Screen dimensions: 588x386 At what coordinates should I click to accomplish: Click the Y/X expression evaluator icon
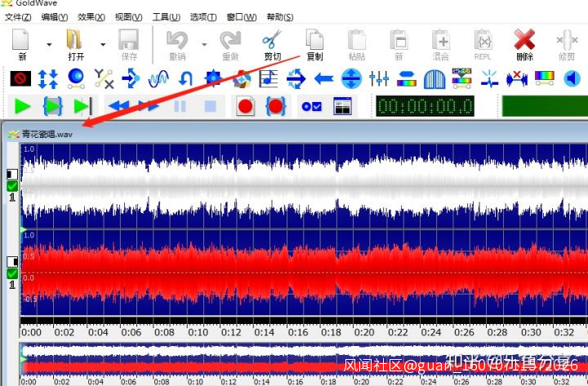(104, 78)
